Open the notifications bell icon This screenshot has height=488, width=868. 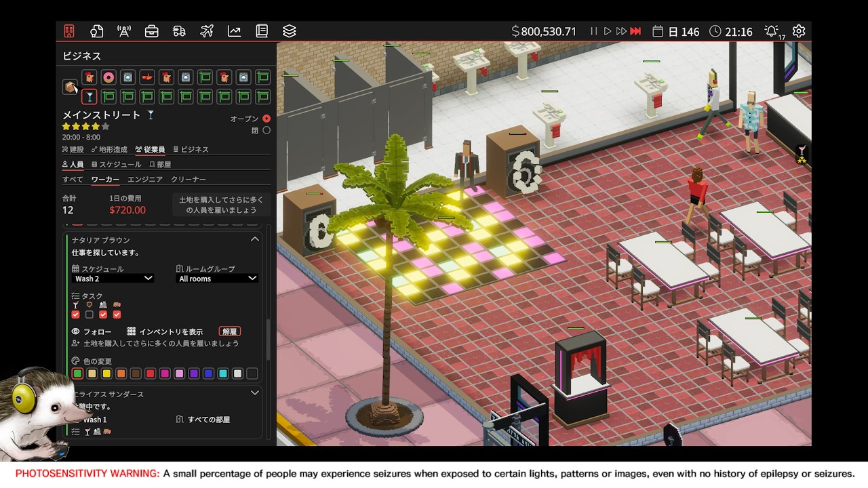point(771,31)
